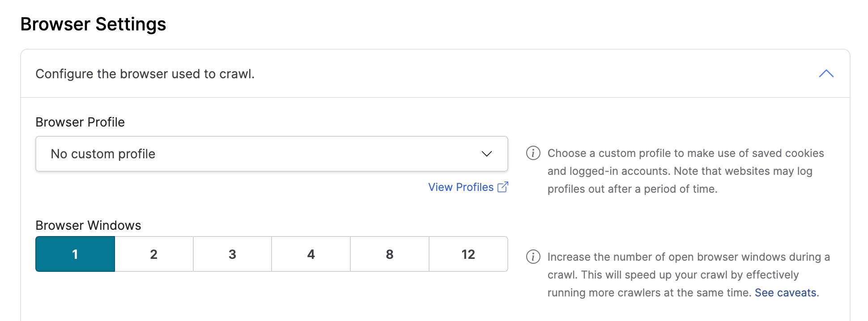
Task: Collapse the Browser Settings section via the chevron
Action: (827, 74)
